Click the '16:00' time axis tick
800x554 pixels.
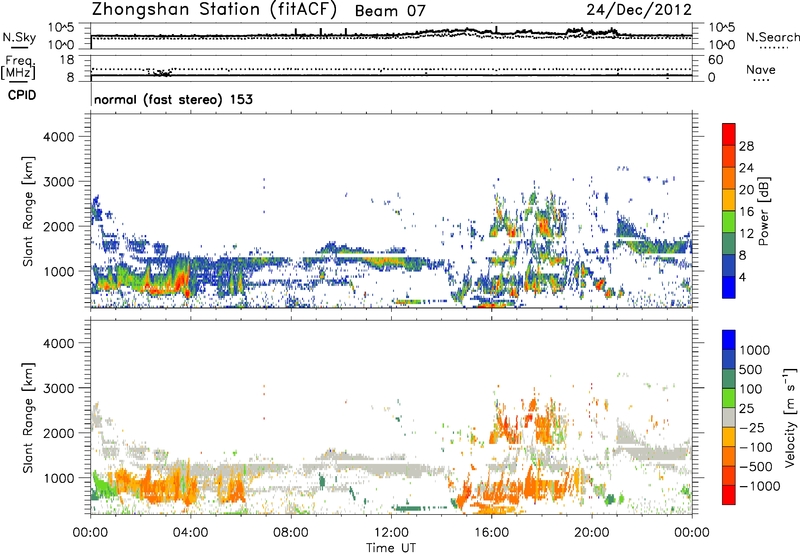tap(491, 532)
